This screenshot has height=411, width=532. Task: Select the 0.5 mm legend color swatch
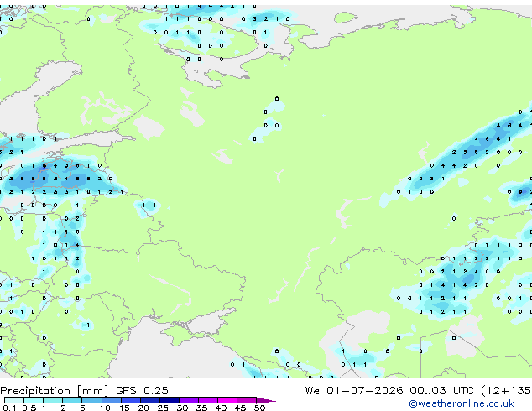coord(34,400)
